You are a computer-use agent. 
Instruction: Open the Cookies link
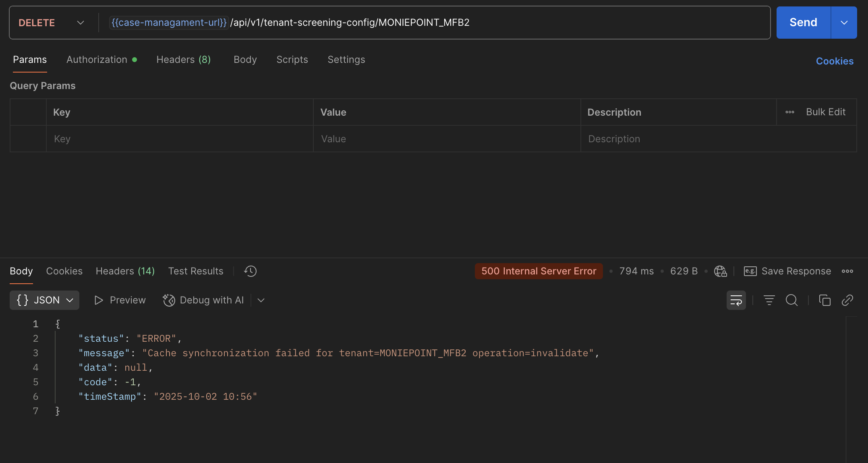pyautogui.click(x=835, y=61)
